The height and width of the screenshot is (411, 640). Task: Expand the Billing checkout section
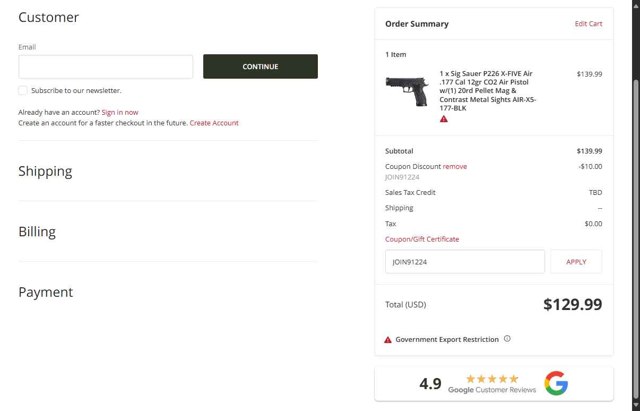click(x=37, y=232)
